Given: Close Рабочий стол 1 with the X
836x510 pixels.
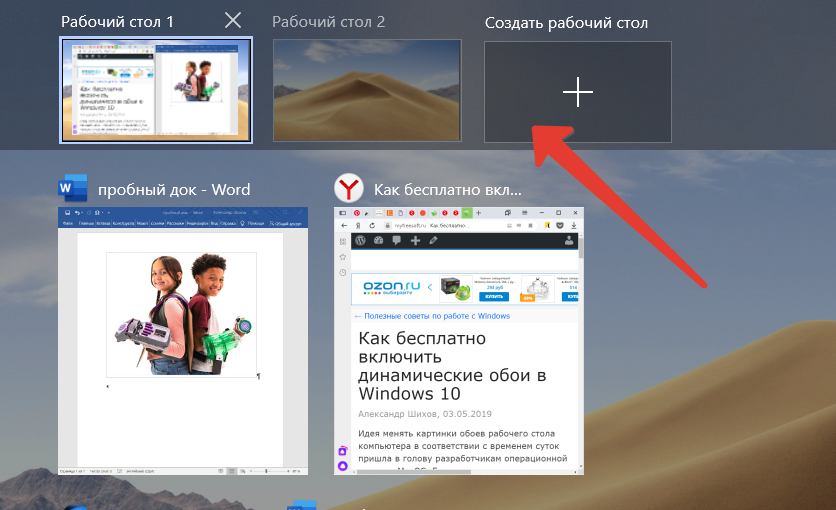Looking at the screenshot, I should [232, 21].
